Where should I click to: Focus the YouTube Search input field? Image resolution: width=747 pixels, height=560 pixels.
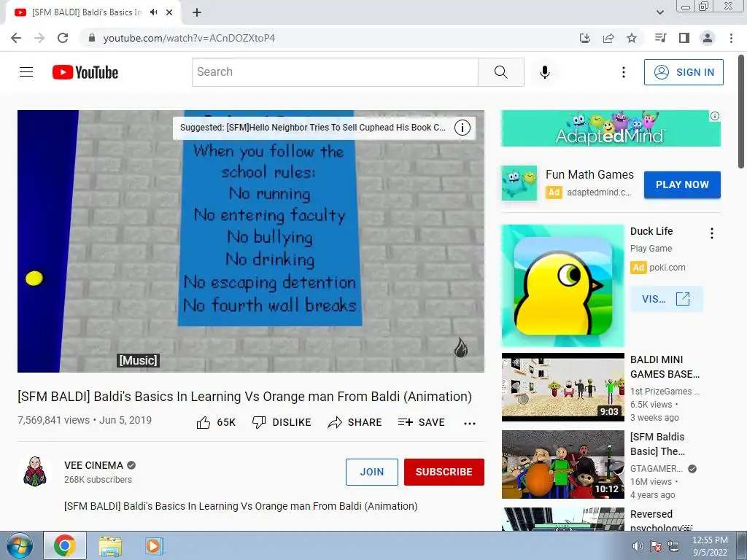335,72
